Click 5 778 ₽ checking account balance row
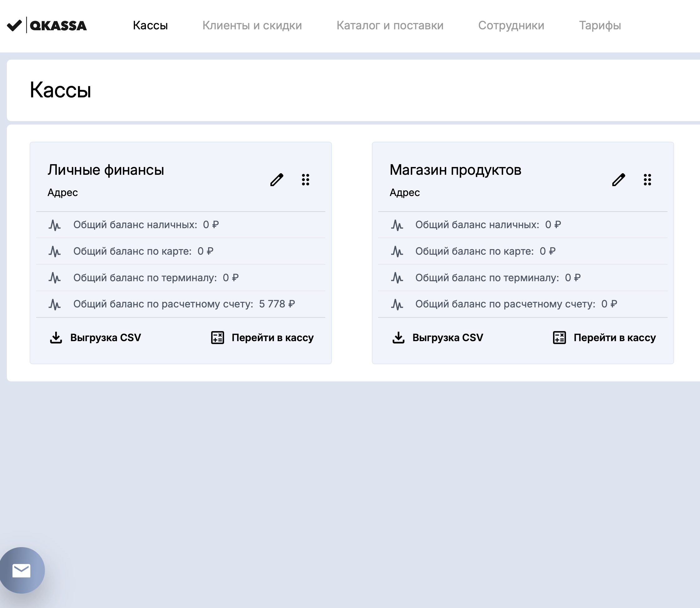700x608 pixels. [x=184, y=304]
